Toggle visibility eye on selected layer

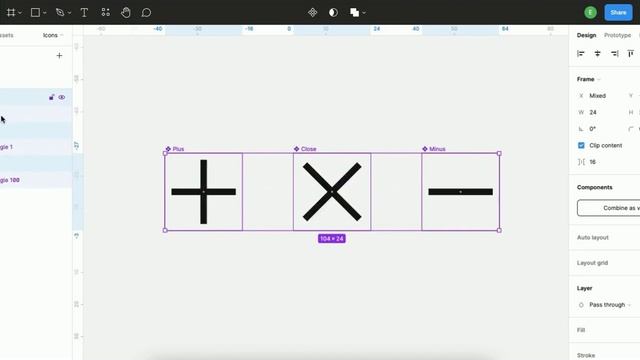(x=62, y=97)
